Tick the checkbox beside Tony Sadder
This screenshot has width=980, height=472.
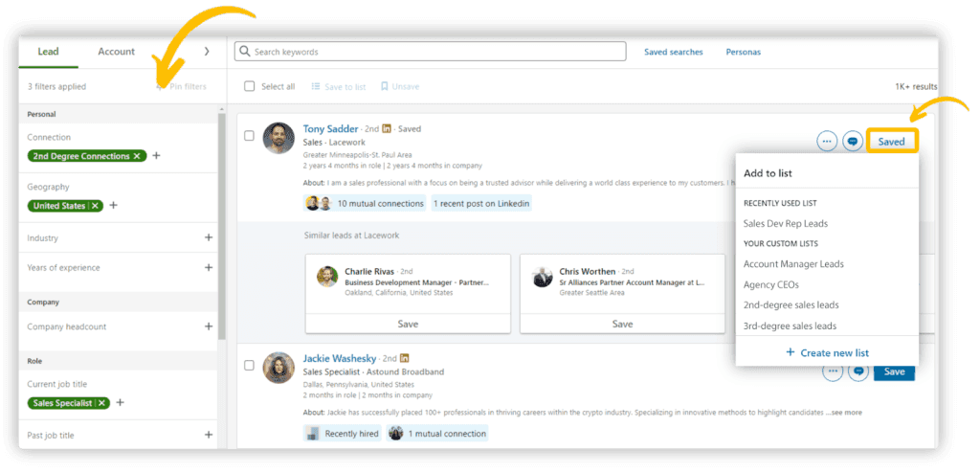point(249,136)
